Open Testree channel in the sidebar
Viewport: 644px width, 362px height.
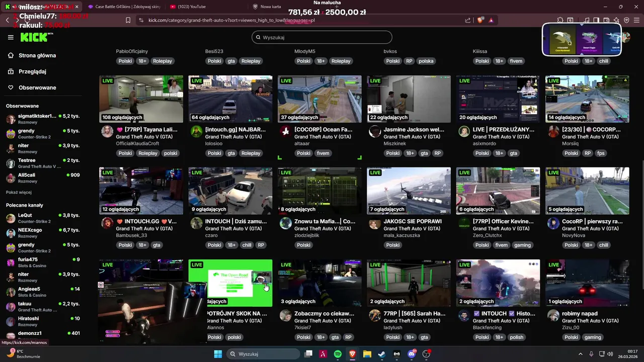pos(42,163)
